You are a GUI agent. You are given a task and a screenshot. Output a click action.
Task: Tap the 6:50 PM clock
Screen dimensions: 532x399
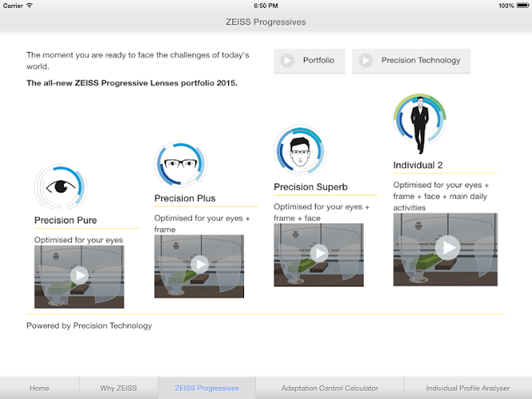[266, 6]
